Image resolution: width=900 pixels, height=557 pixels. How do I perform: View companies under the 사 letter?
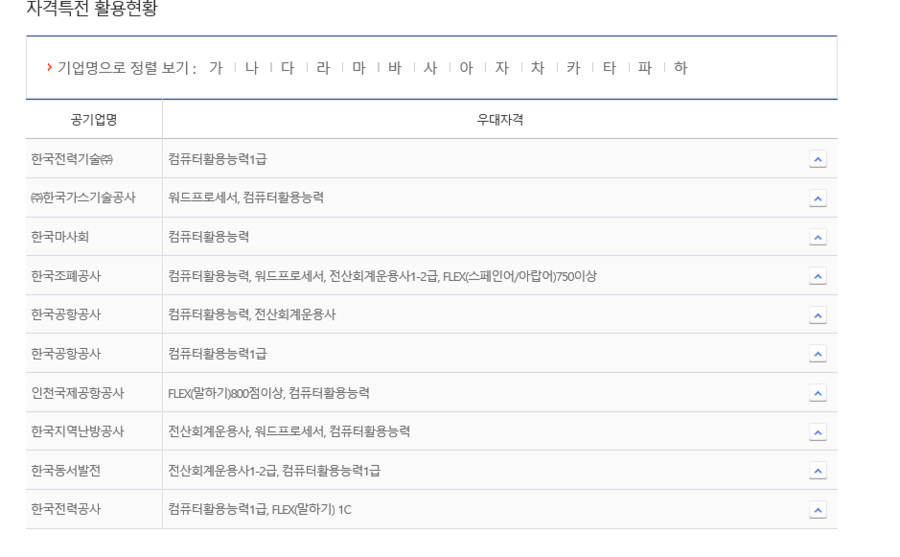click(x=430, y=68)
